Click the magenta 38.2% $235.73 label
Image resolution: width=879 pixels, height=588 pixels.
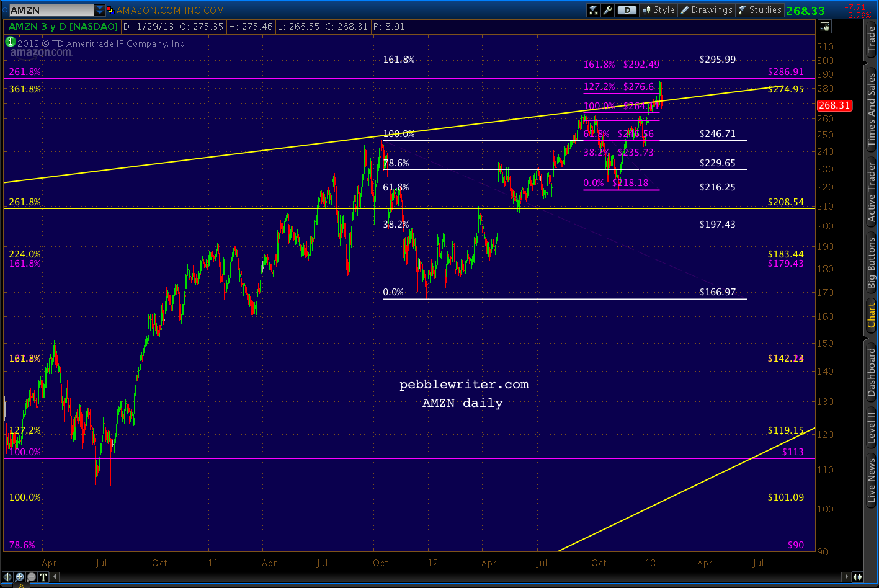coord(618,153)
